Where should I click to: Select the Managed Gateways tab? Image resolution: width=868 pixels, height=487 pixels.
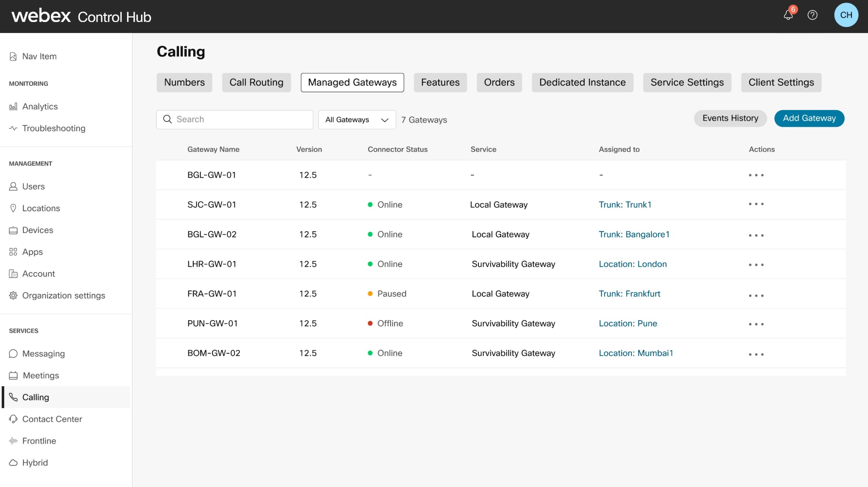(352, 82)
